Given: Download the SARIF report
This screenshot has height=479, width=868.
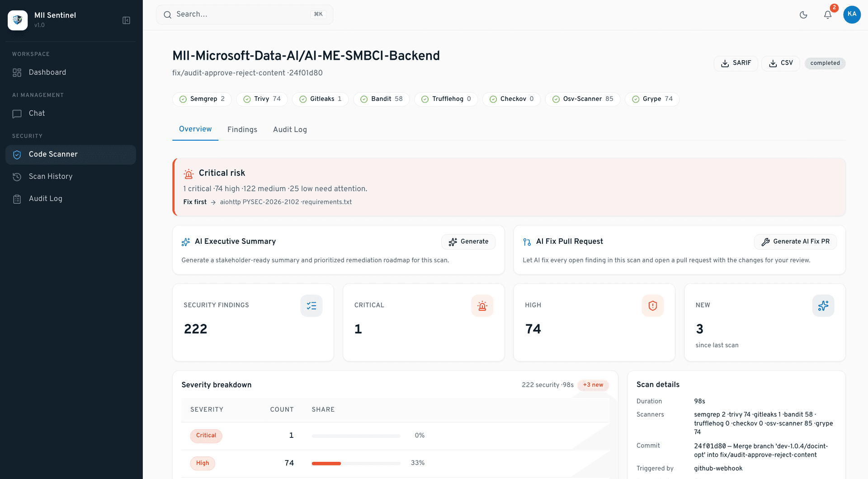Looking at the screenshot, I should coord(736,63).
